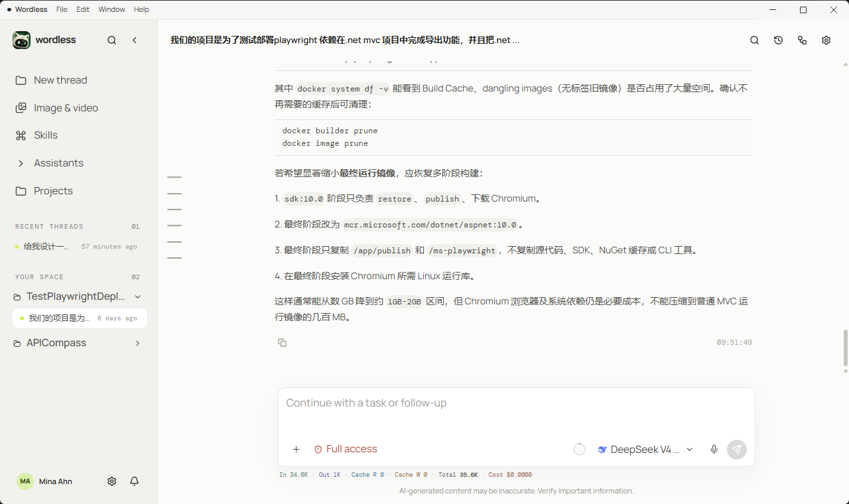Click 'docker image prune' code line
Screen dimensions: 849x504
[325, 143]
